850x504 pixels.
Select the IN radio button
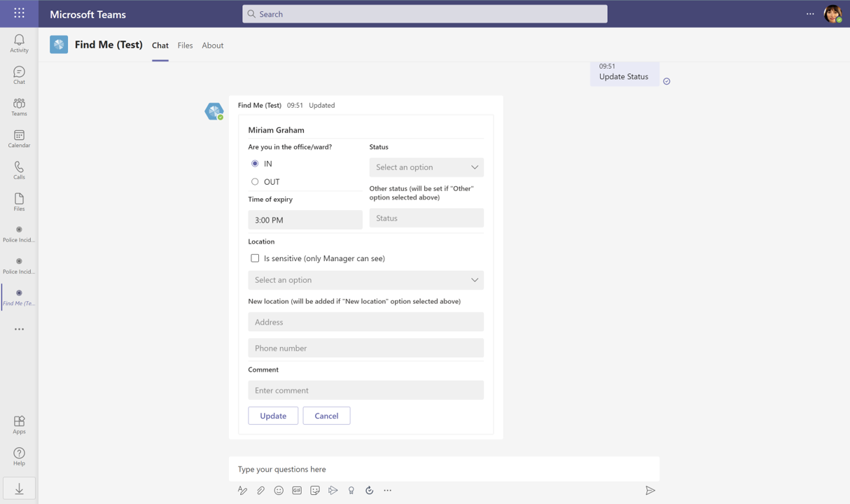pyautogui.click(x=255, y=164)
